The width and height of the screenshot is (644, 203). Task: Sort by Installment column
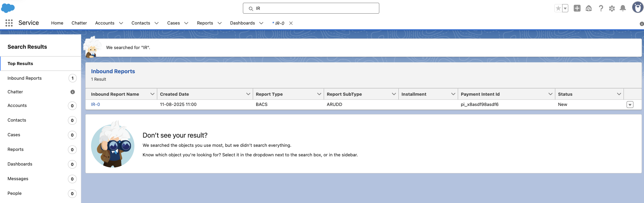coord(414,94)
